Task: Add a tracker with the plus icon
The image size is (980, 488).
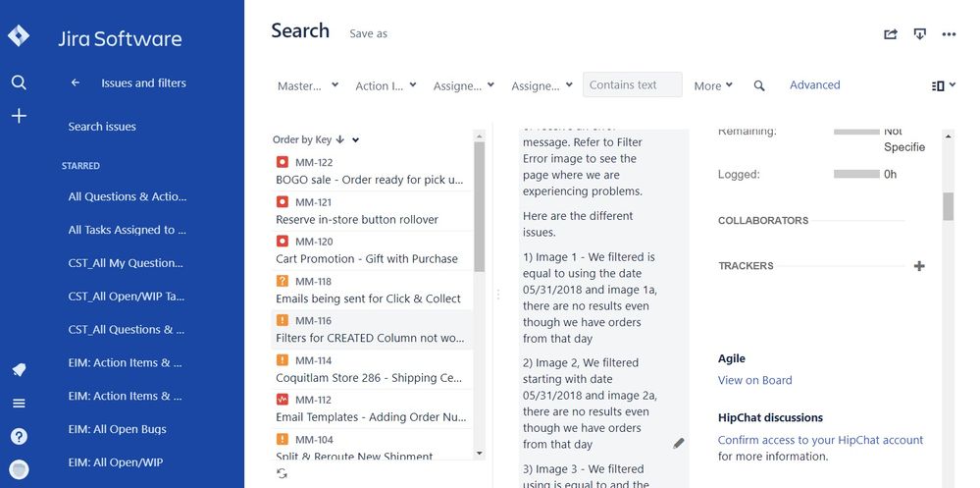Action: (919, 266)
